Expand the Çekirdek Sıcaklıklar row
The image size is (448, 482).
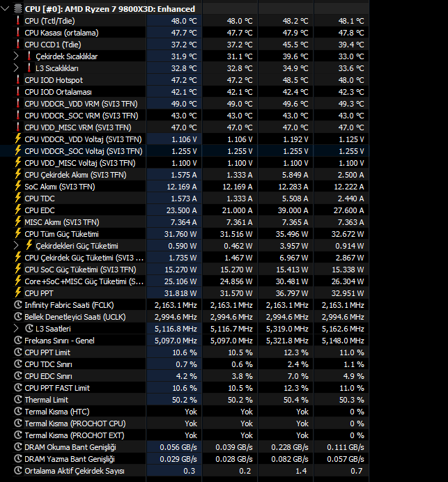[x=16, y=56]
